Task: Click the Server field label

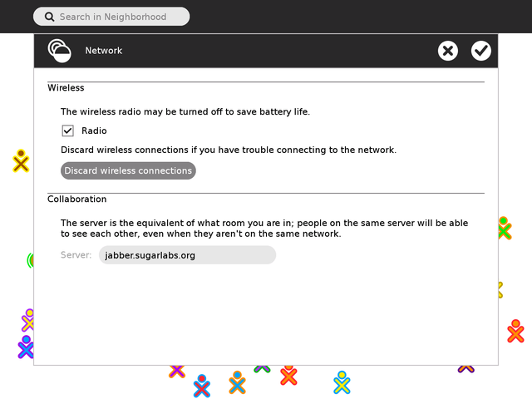Action: (76, 255)
